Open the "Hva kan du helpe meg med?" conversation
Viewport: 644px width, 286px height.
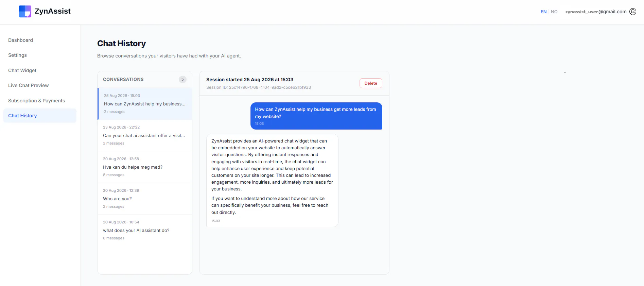(145, 167)
